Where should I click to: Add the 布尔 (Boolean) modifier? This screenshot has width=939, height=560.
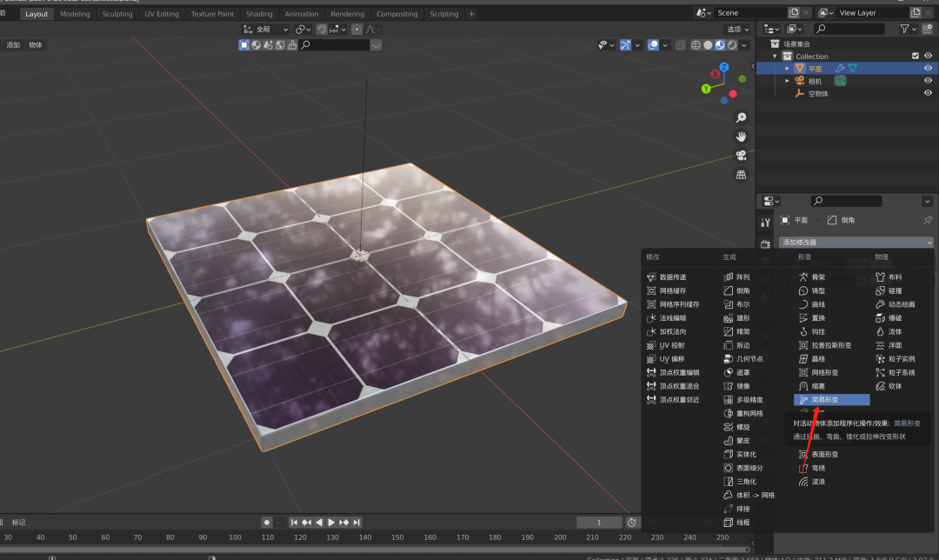tap(737, 304)
